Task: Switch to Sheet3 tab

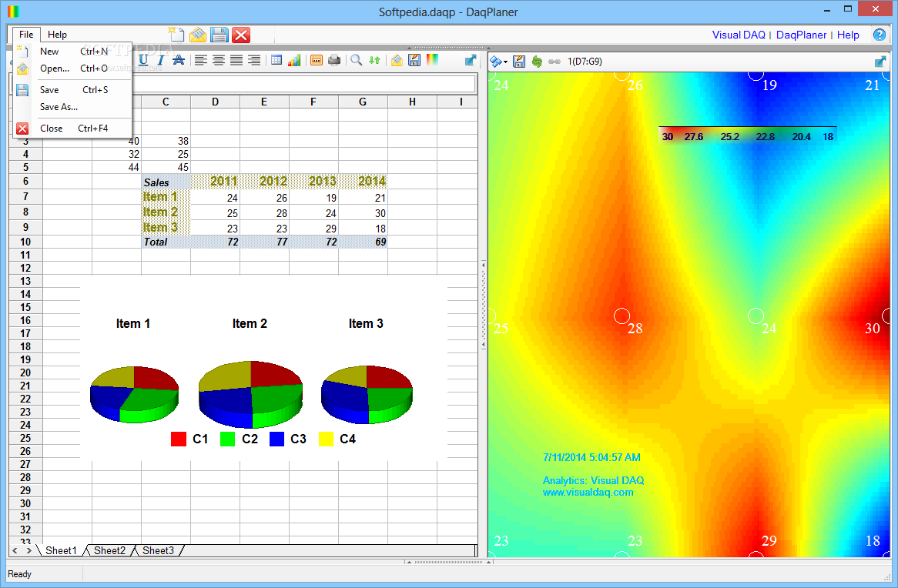Action: (158, 550)
